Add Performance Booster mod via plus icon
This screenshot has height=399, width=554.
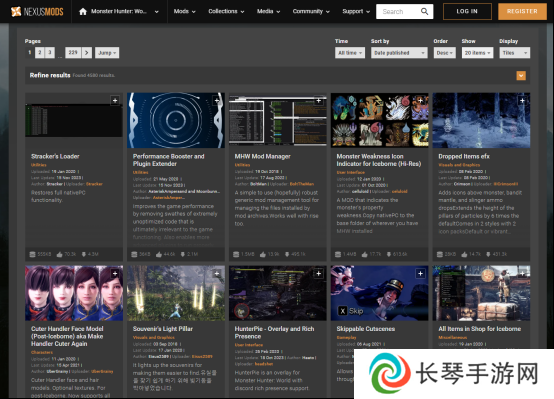[217, 101]
